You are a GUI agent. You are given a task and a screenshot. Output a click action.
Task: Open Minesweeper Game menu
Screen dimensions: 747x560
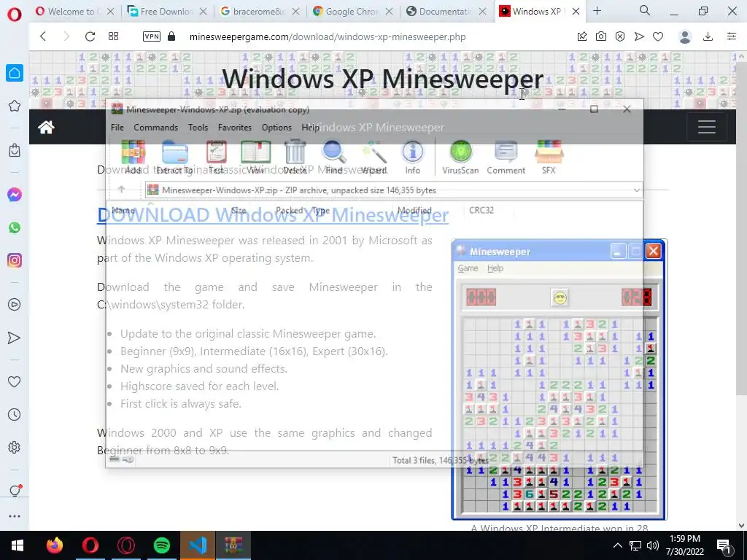(468, 268)
